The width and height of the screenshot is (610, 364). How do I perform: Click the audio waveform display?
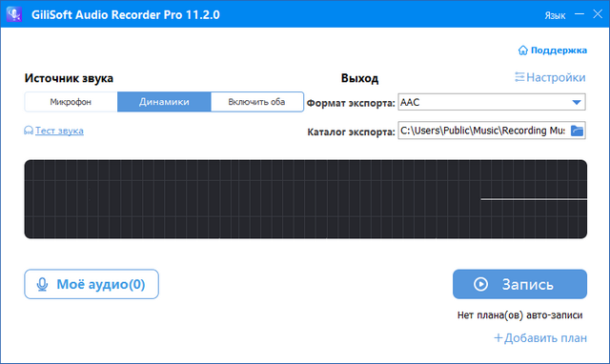pos(305,199)
